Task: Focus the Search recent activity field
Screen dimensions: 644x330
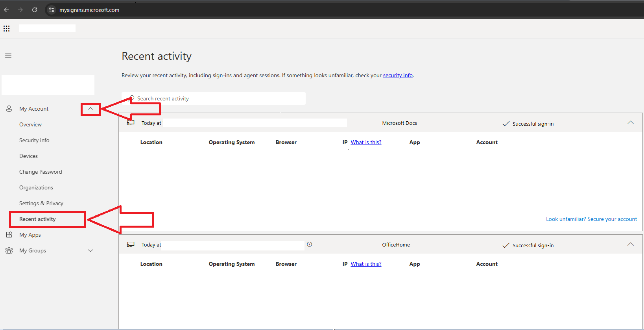Action: [x=214, y=98]
